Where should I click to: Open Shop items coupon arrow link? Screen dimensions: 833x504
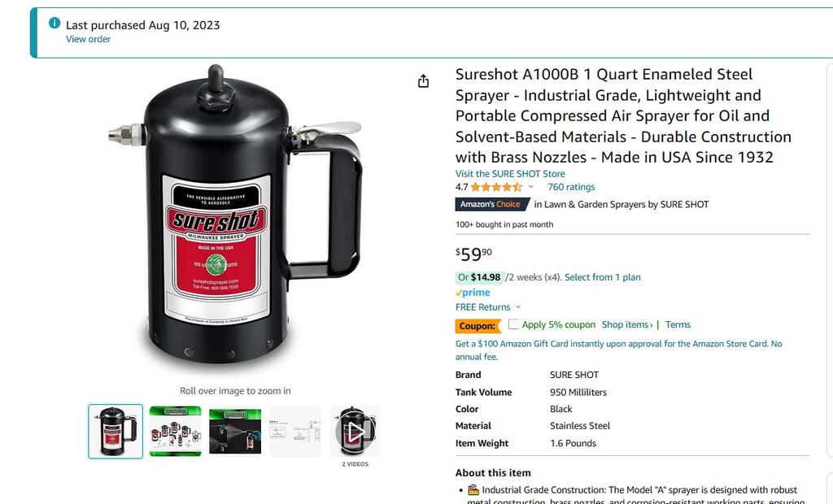(x=627, y=324)
